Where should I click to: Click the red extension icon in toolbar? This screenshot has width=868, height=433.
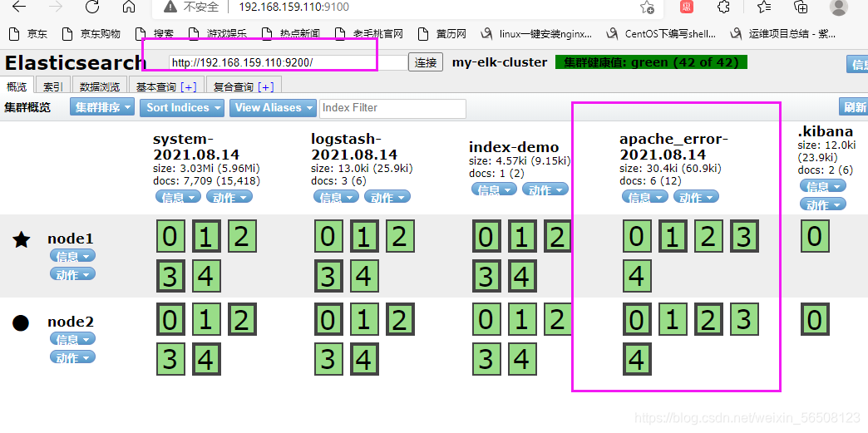point(687,7)
